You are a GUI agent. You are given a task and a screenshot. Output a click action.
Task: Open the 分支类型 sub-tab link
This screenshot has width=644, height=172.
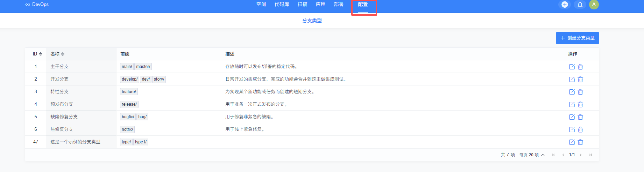point(312,21)
